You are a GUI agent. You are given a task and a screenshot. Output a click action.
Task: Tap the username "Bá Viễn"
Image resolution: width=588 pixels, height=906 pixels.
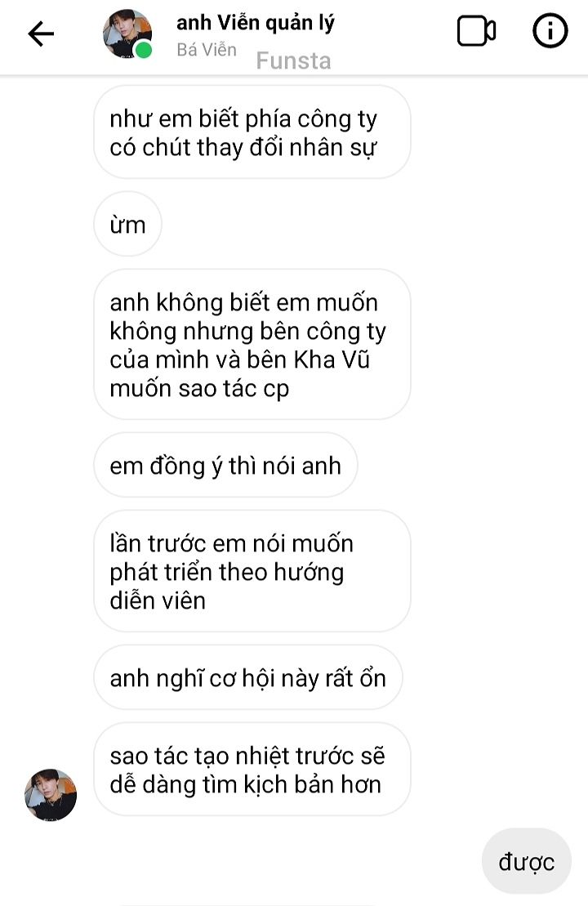206,50
